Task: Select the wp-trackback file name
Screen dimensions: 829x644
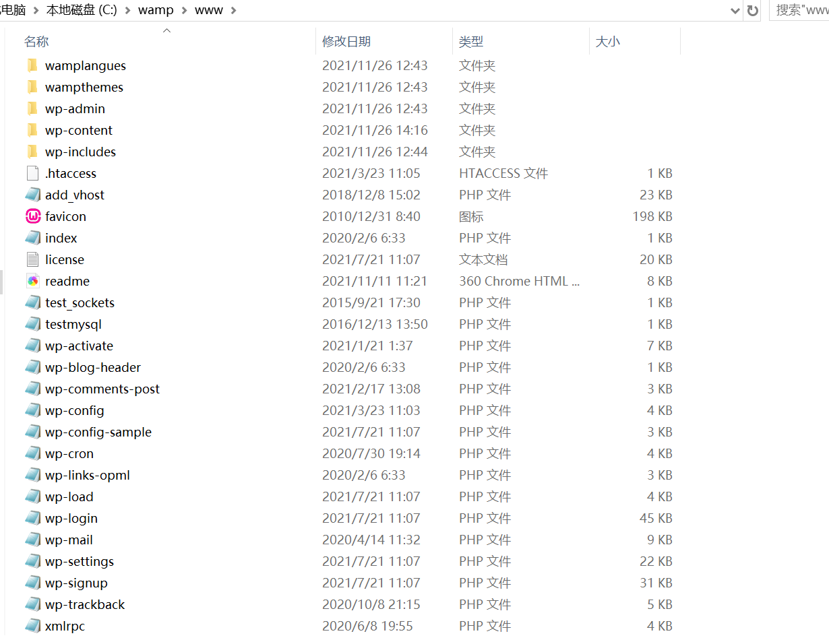Action: click(85, 604)
